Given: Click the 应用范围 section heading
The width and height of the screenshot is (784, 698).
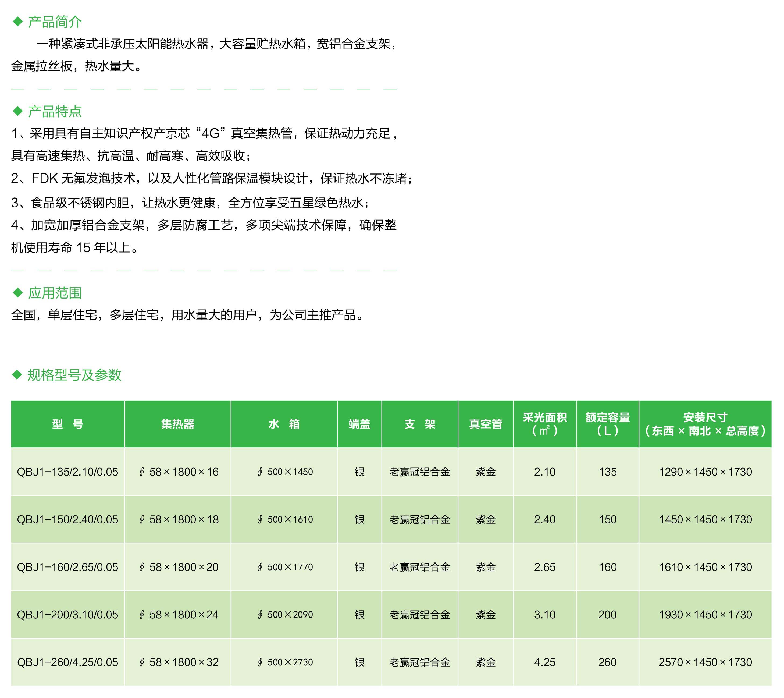Looking at the screenshot, I should click(55, 293).
